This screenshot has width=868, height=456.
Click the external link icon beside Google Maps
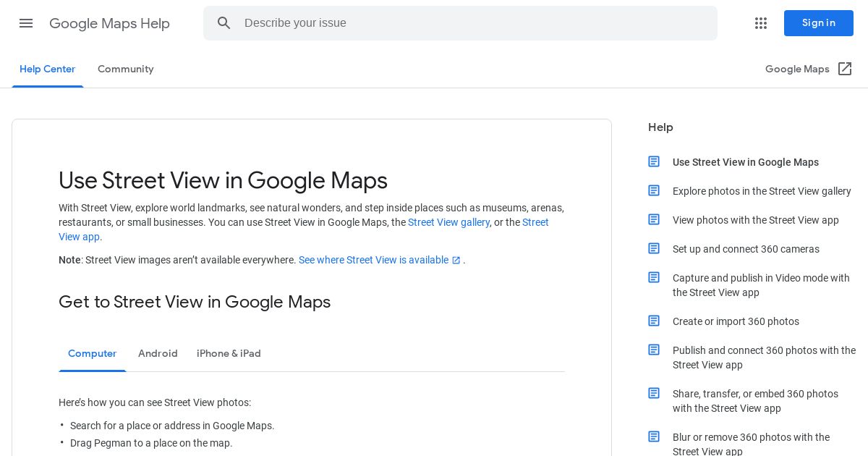(x=845, y=69)
